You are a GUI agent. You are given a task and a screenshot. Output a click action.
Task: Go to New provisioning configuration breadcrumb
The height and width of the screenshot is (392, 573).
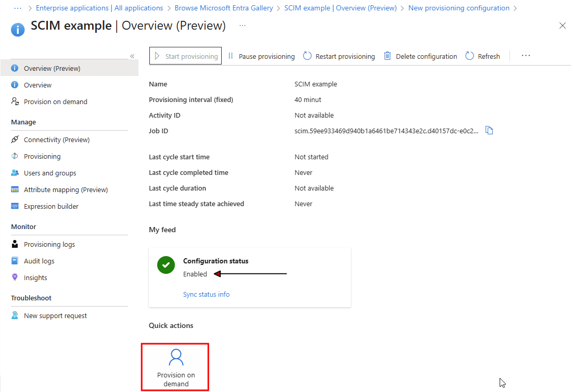(459, 8)
